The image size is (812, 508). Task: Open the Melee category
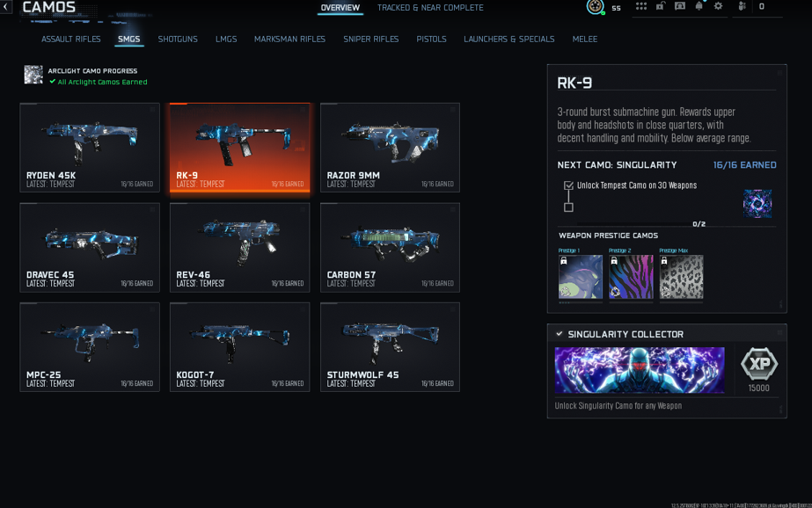pos(585,40)
